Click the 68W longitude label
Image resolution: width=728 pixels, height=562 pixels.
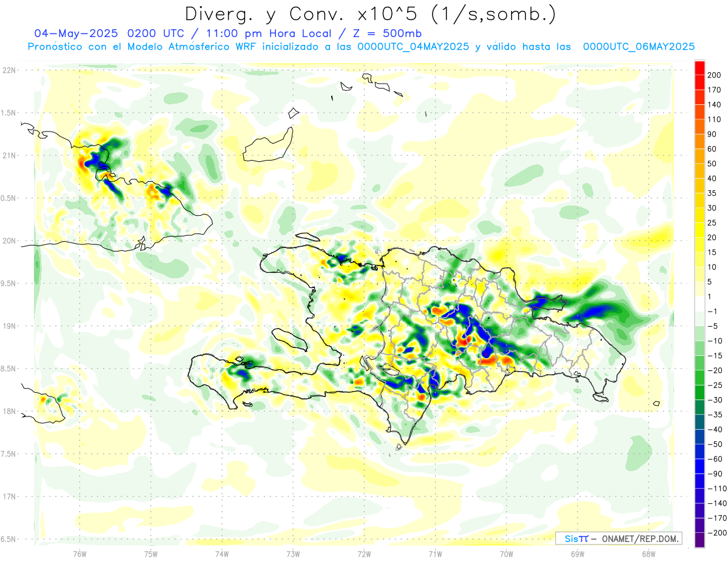click(649, 554)
